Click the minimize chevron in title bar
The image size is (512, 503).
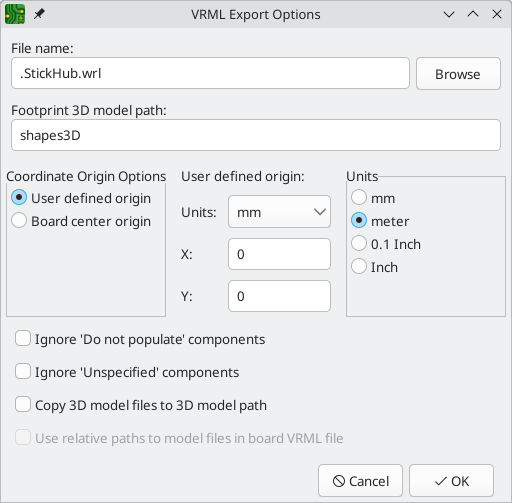[449, 14]
